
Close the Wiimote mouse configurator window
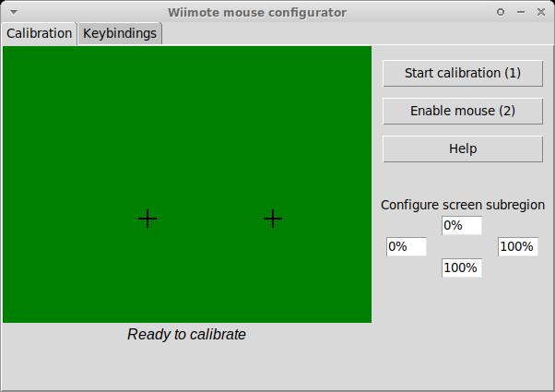pos(541,12)
